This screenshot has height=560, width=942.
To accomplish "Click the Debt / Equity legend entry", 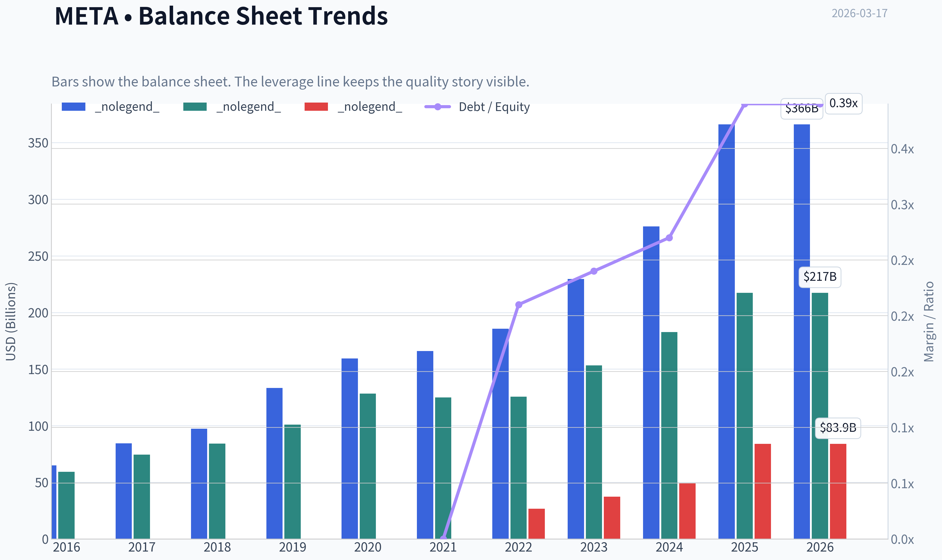I will pyautogui.click(x=477, y=107).
